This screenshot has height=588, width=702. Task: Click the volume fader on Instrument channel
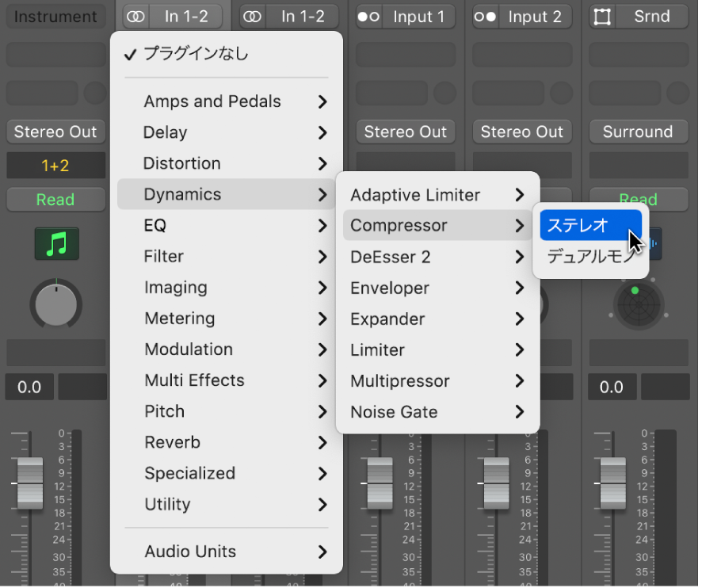click(x=30, y=482)
